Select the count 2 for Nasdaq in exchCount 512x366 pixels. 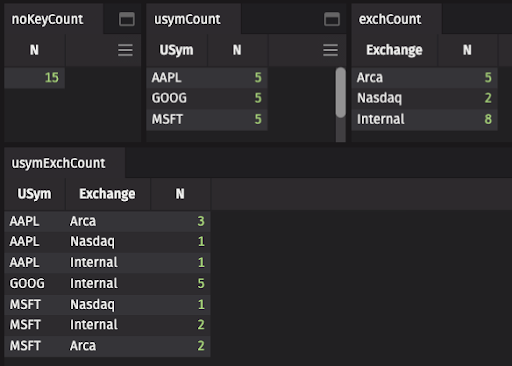coord(467,98)
